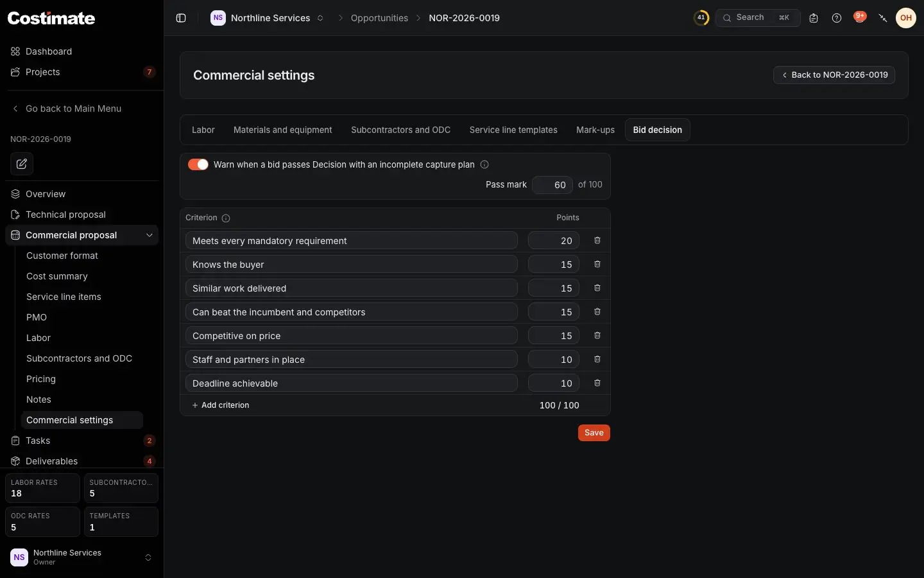Open Subcontractors and ODC sidebar sub-item
This screenshot has height=578, width=924.
click(x=81, y=358)
